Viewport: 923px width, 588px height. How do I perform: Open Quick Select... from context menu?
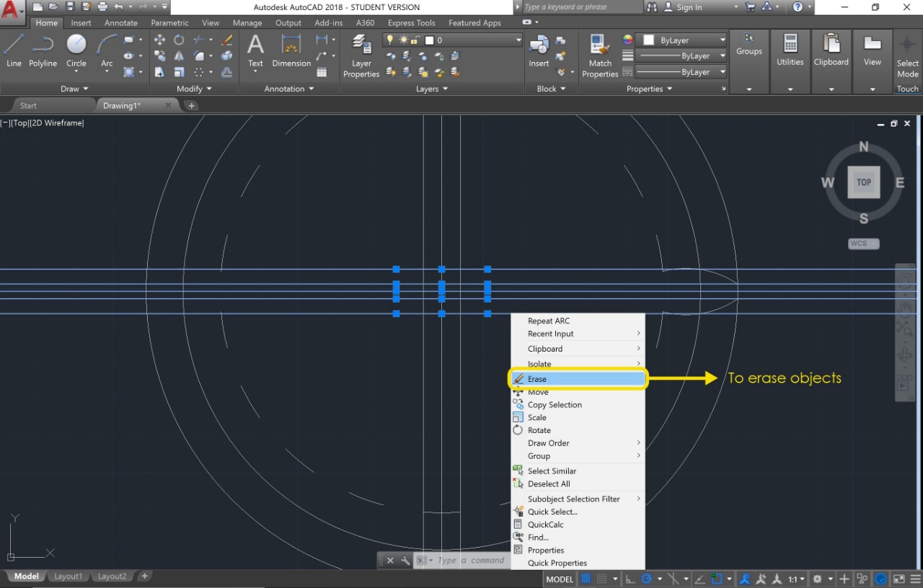578,512
